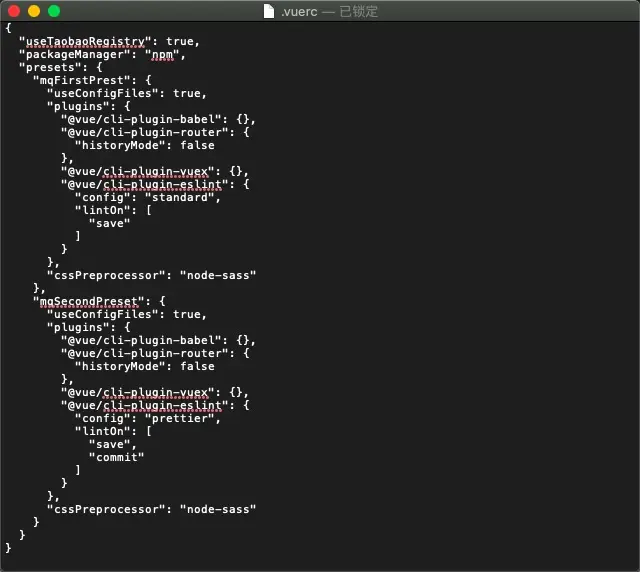Click the .vuerc document icon in title bar
The height and width of the screenshot is (572, 640).
269,11
